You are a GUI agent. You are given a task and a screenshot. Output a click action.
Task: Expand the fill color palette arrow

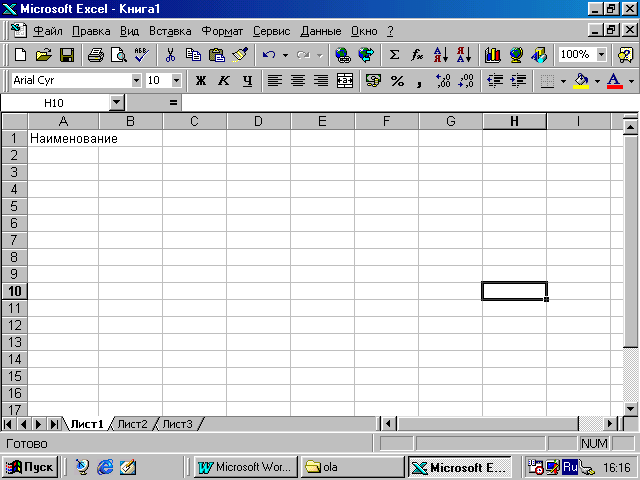(597, 80)
